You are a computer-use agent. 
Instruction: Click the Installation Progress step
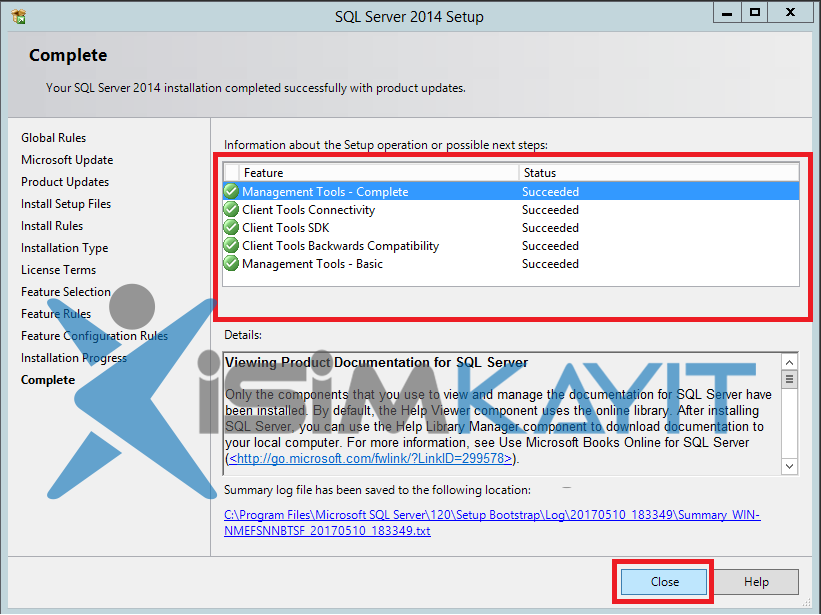click(74, 357)
